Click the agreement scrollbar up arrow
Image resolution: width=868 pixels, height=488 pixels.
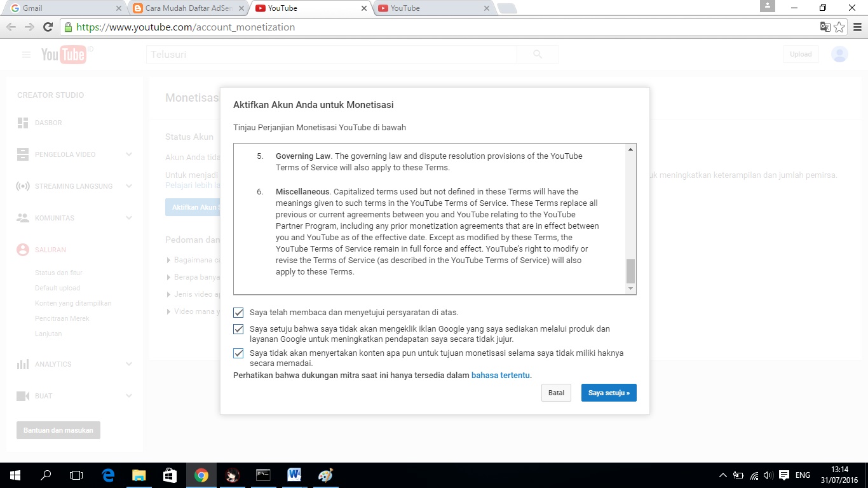(630, 149)
